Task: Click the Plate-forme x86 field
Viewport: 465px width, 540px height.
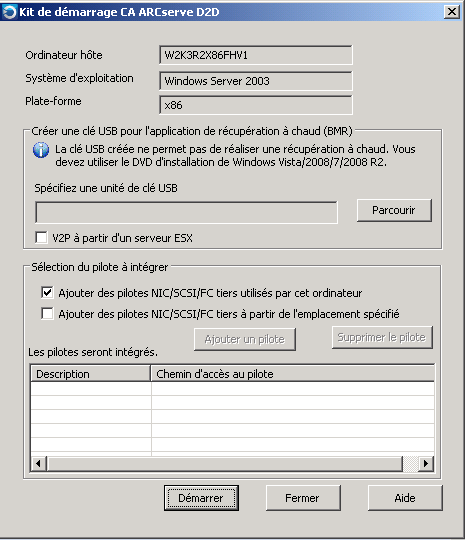Action: (256, 105)
